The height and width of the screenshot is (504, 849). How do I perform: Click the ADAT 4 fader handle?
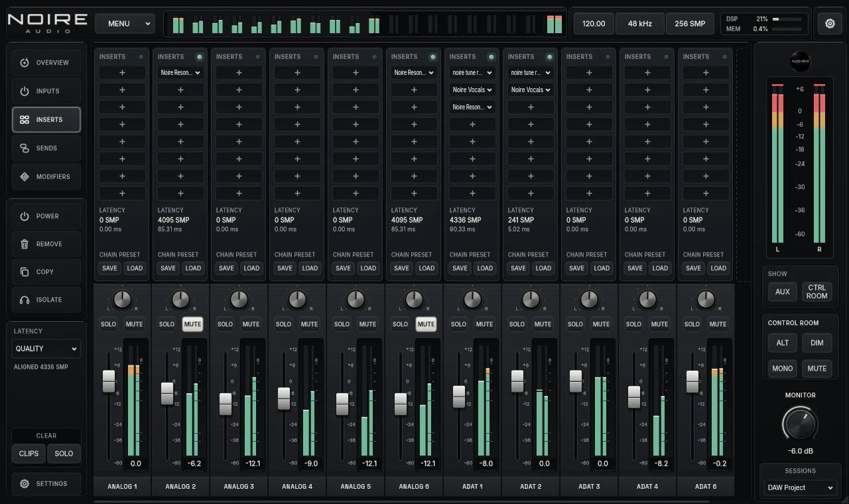coord(633,397)
